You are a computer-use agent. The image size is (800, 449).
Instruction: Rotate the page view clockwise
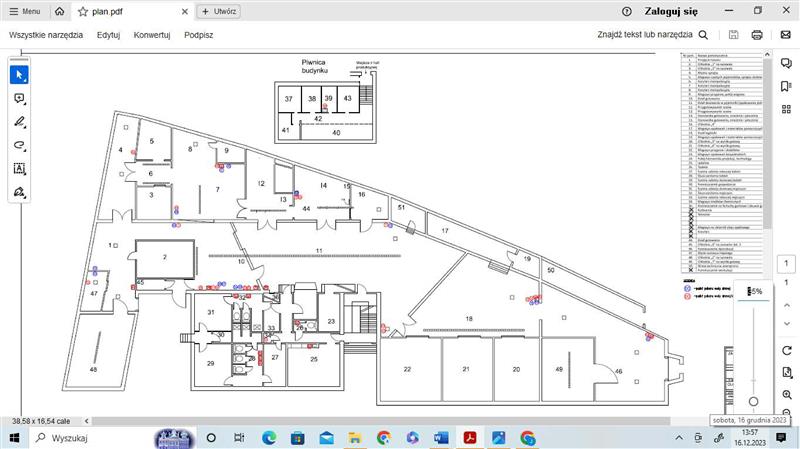(x=787, y=348)
